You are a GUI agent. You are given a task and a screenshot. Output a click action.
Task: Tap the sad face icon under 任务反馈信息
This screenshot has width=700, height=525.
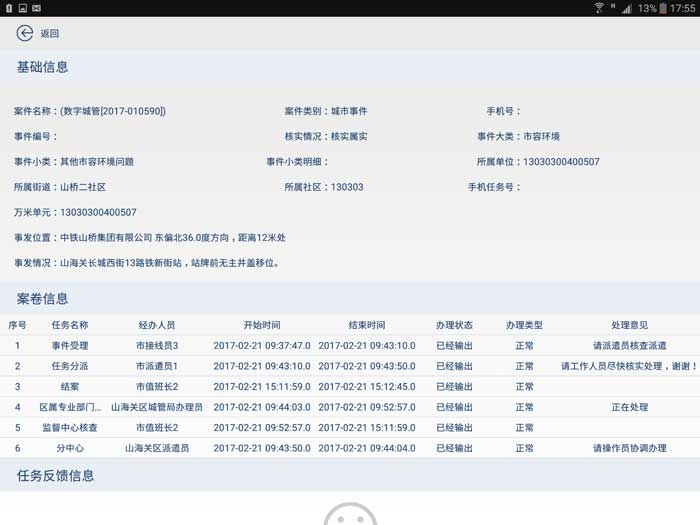[350, 514]
